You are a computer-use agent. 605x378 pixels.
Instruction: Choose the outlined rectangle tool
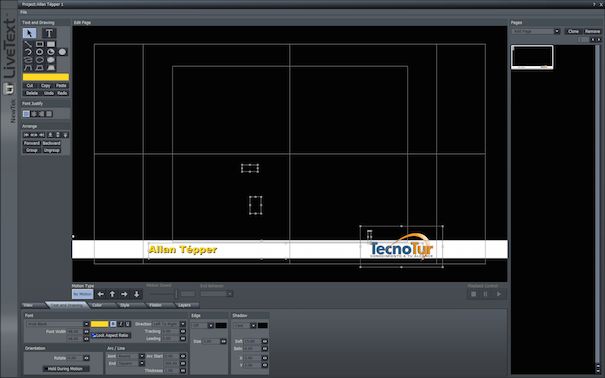tap(39, 44)
